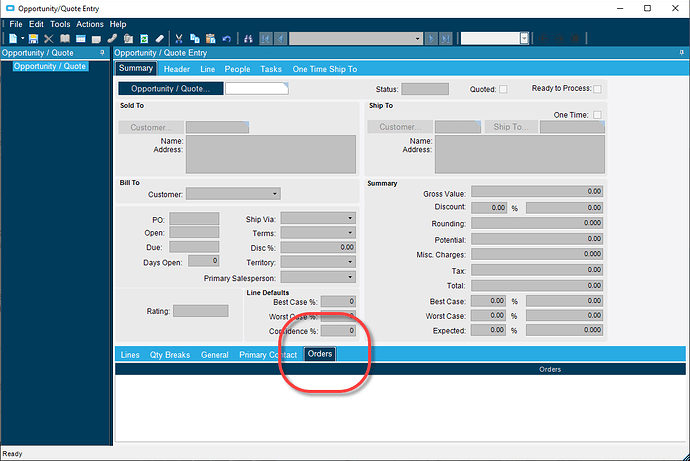Click the Delete X icon in toolbar
690x461 pixels.
(48, 39)
